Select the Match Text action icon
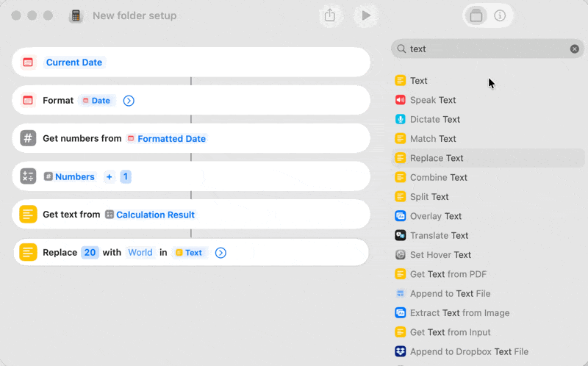The image size is (588, 366). pyautogui.click(x=400, y=138)
